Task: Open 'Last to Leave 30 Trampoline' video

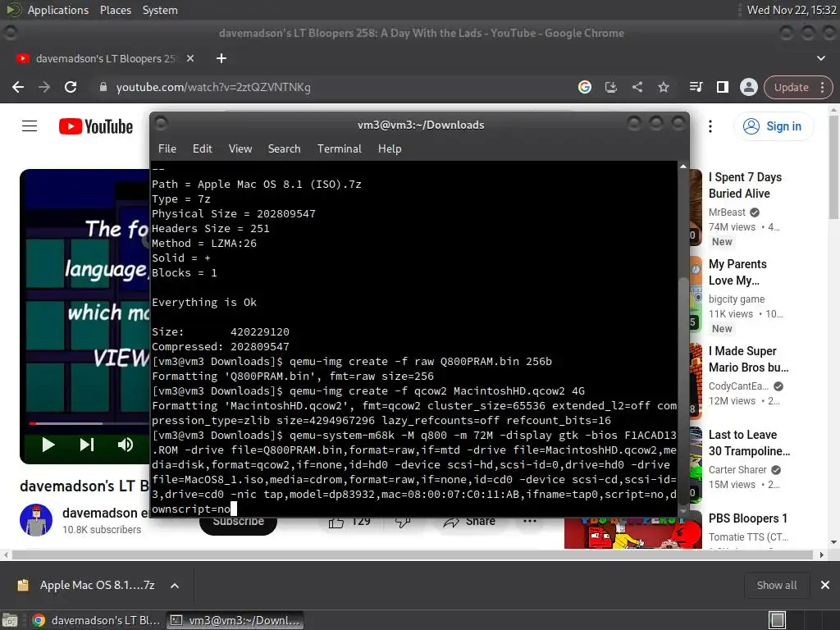Action: pos(749,442)
